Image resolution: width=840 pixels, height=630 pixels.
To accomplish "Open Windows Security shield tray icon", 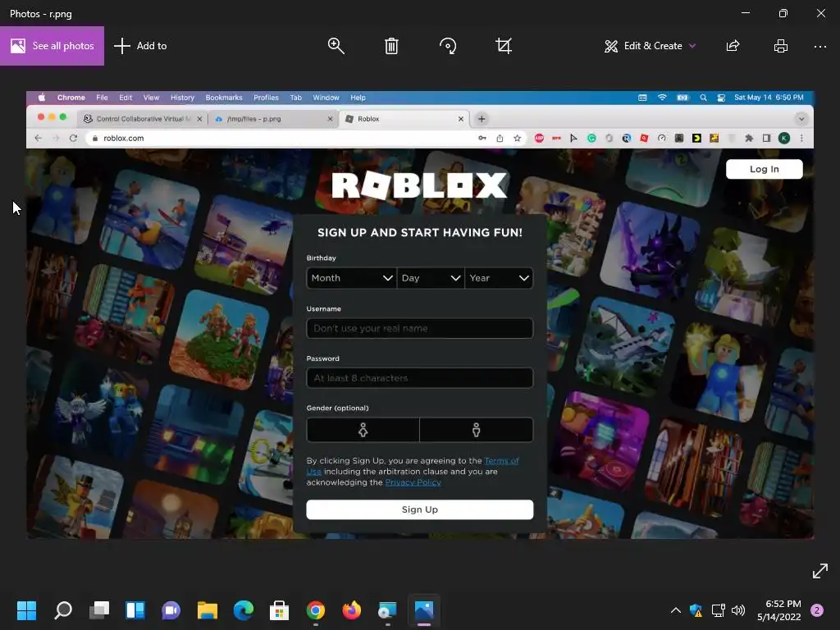I will [696, 610].
